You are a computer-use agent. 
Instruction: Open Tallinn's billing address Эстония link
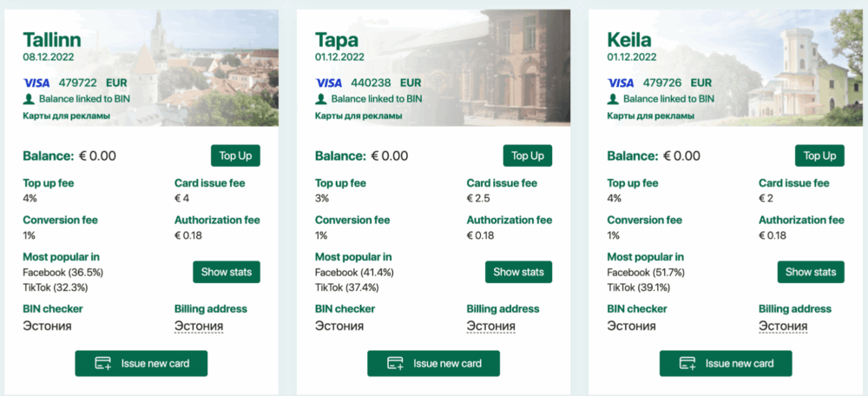point(199,327)
